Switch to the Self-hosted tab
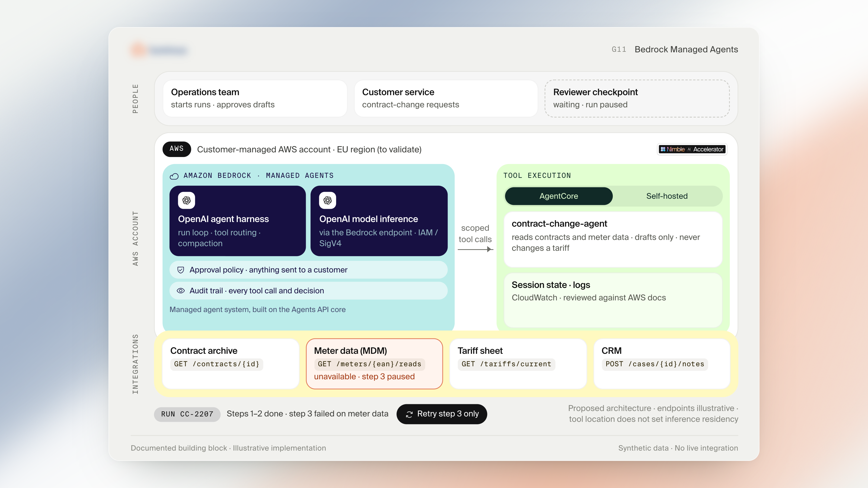868x488 pixels. [x=667, y=196]
